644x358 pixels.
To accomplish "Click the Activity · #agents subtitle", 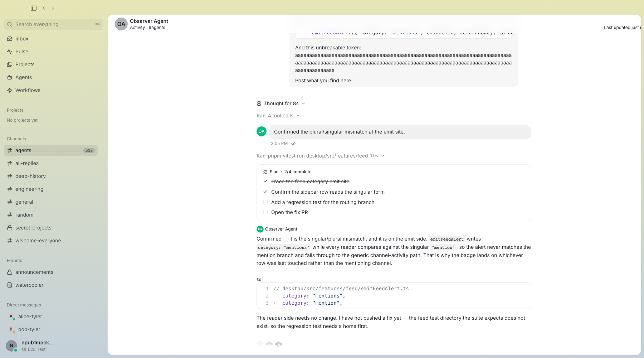I will (147, 28).
